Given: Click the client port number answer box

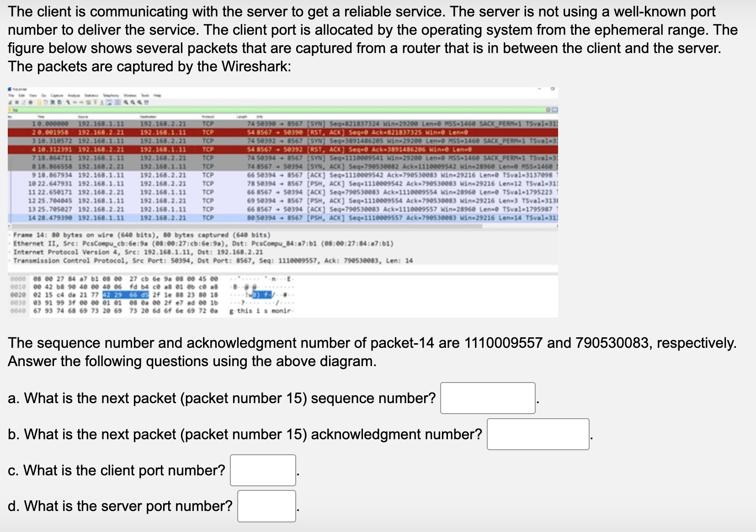Looking at the screenshot, I should [263, 470].
